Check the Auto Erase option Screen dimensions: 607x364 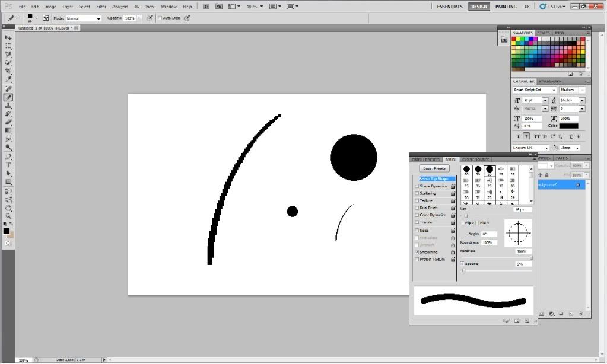(x=160, y=18)
